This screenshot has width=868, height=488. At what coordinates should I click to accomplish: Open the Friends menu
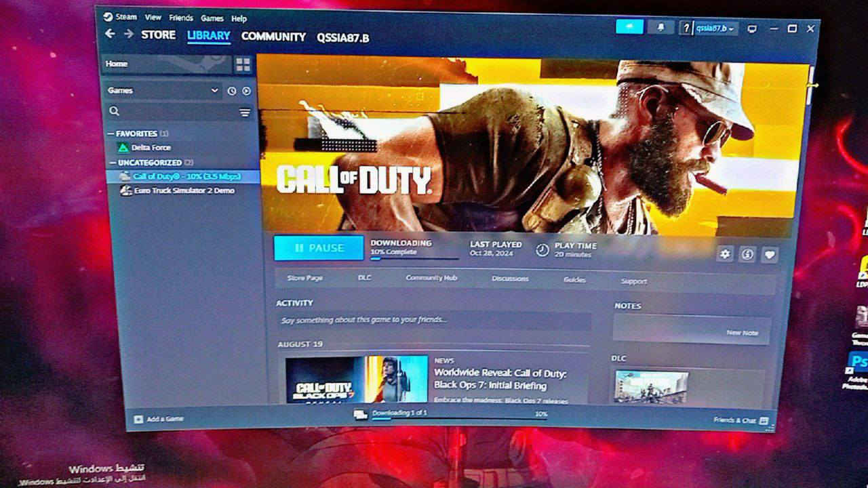180,18
